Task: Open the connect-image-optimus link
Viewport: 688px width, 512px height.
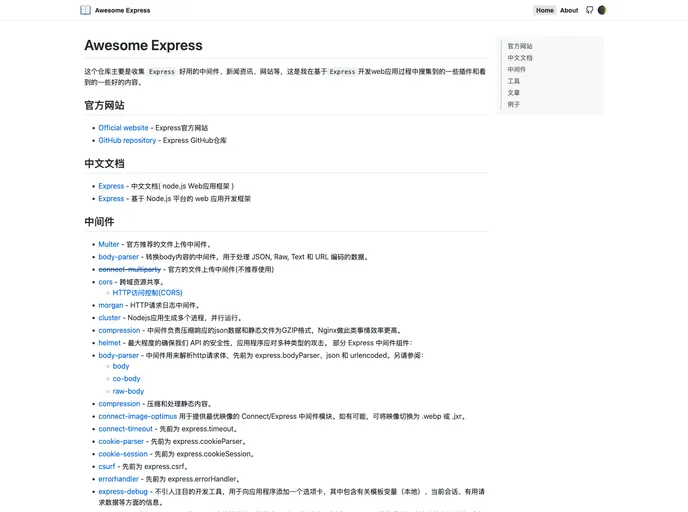Action: click(x=137, y=416)
